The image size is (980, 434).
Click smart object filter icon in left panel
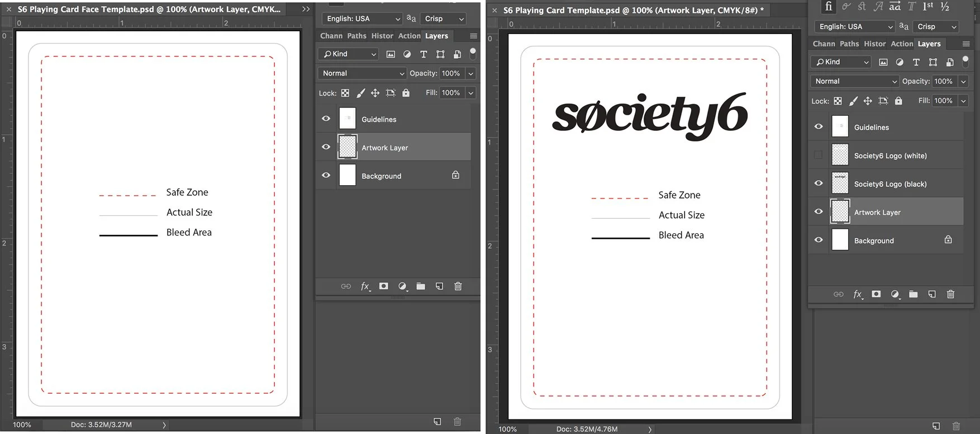click(457, 54)
